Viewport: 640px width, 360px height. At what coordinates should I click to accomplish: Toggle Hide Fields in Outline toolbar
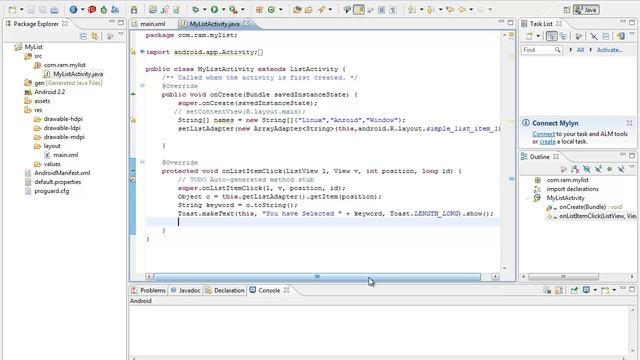[587, 169]
